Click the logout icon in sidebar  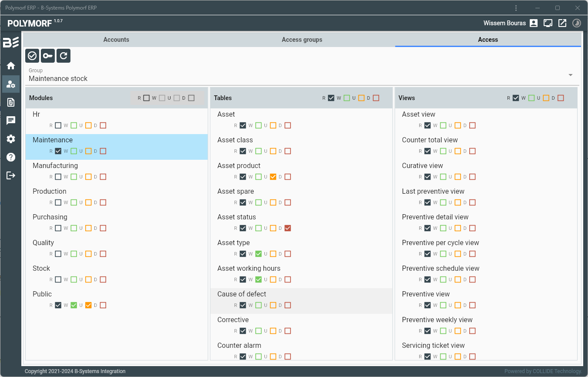[x=11, y=175]
